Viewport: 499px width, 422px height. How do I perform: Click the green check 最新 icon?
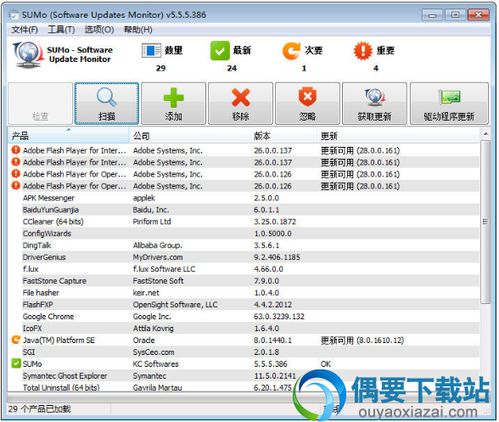(220, 51)
